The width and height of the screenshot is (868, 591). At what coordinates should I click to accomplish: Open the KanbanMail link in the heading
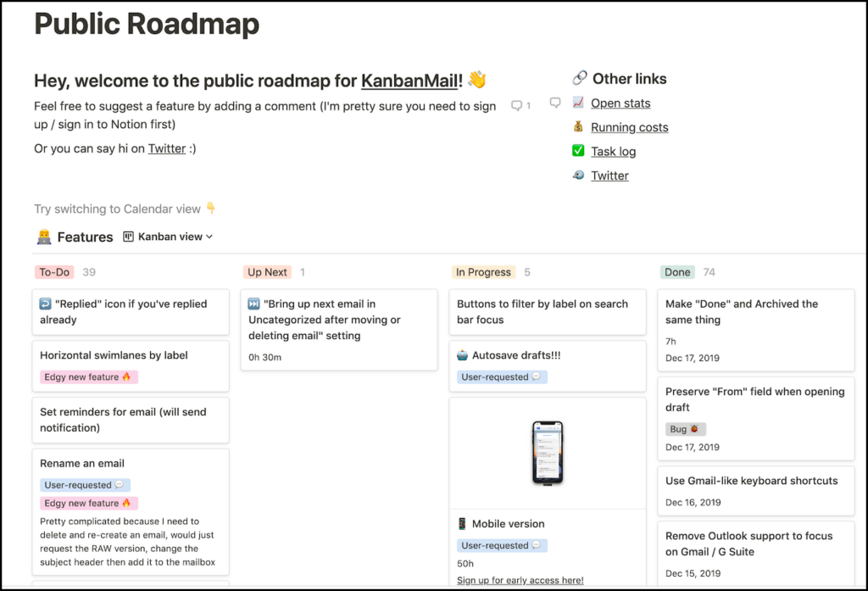tap(409, 81)
